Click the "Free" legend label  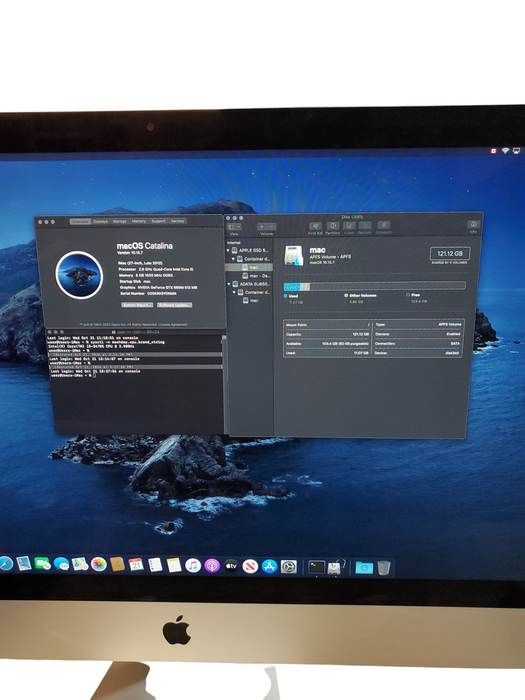tap(416, 295)
